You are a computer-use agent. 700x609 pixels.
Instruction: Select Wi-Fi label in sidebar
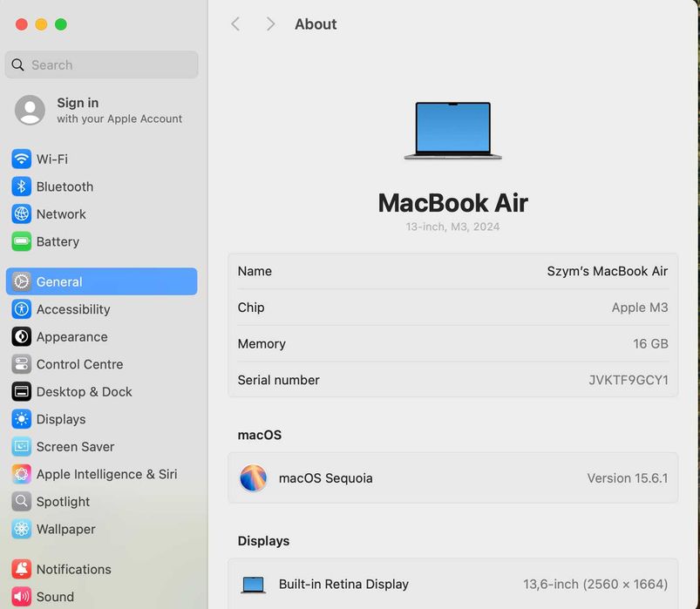coord(52,159)
